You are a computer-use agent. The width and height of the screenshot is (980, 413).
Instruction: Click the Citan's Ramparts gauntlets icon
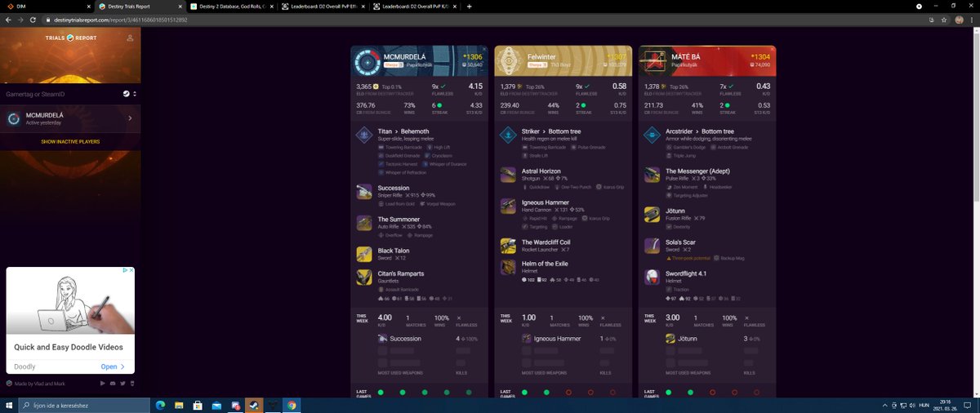click(x=364, y=277)
